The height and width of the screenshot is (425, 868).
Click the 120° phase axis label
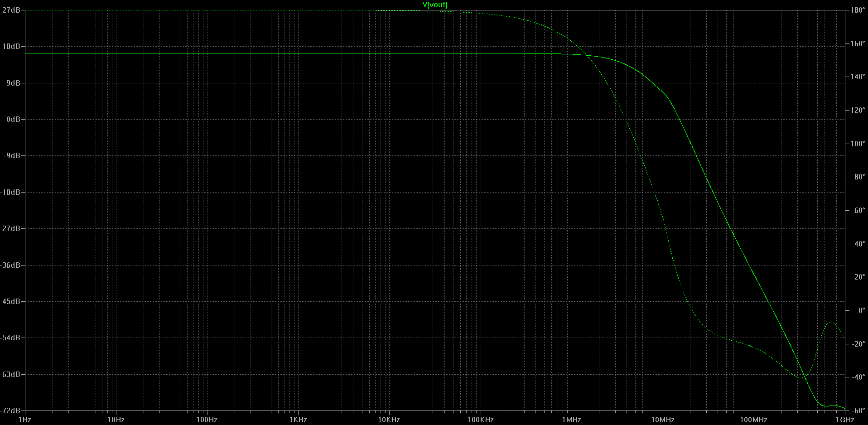(x=858, y=110)
